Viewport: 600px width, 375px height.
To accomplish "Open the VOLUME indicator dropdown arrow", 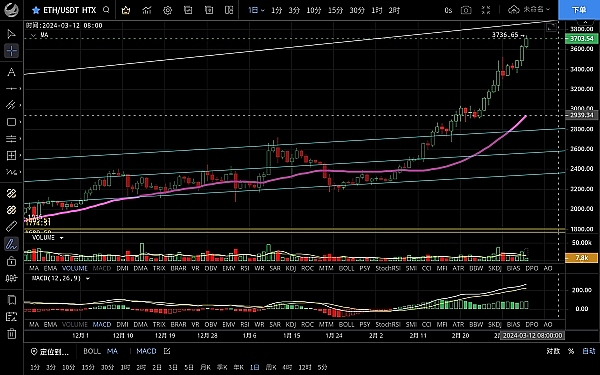I will [61, 238].
